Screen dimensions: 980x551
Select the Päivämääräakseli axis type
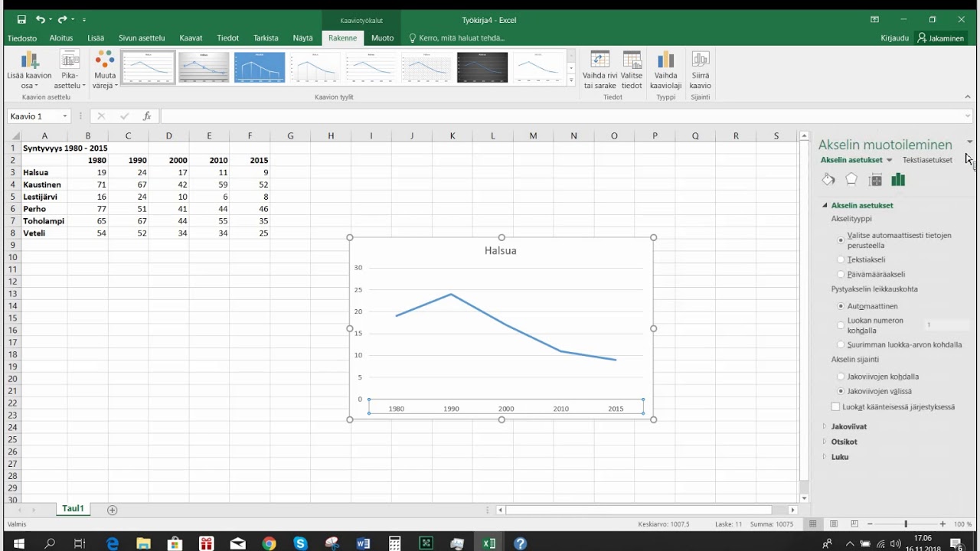click(x=841, y=274)
